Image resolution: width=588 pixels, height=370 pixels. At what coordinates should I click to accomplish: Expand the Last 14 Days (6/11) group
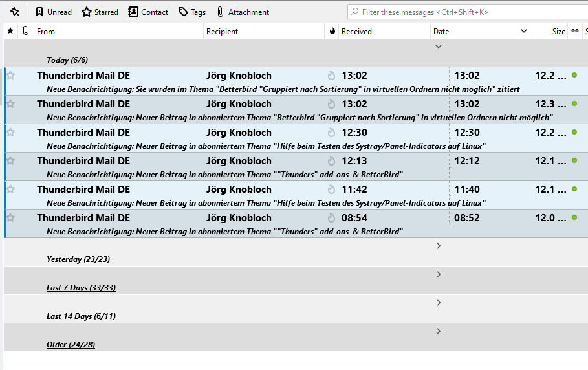439,303
